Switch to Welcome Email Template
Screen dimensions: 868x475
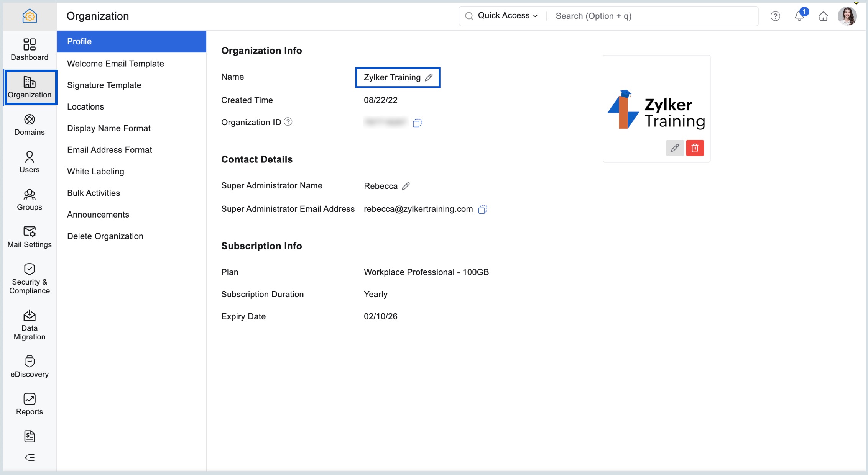coord(115,63)
